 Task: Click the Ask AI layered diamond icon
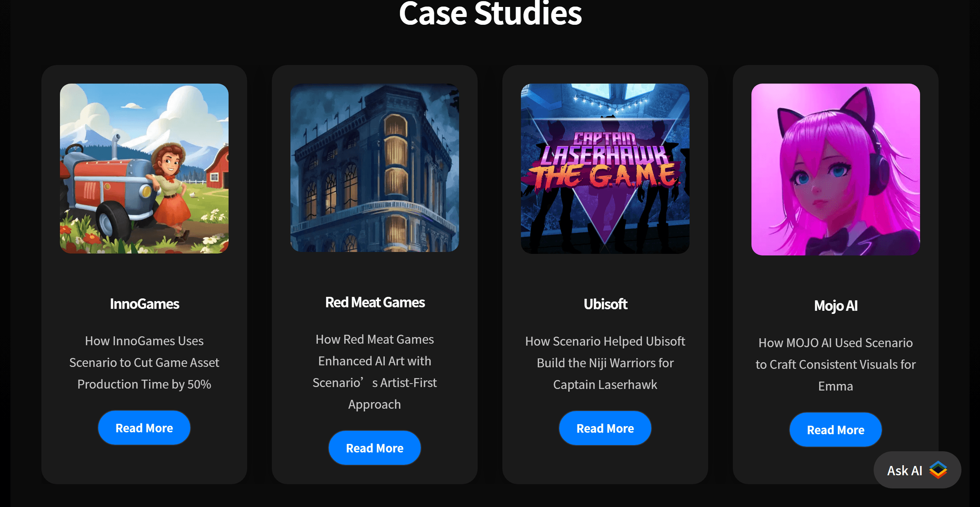coord(938,470)
